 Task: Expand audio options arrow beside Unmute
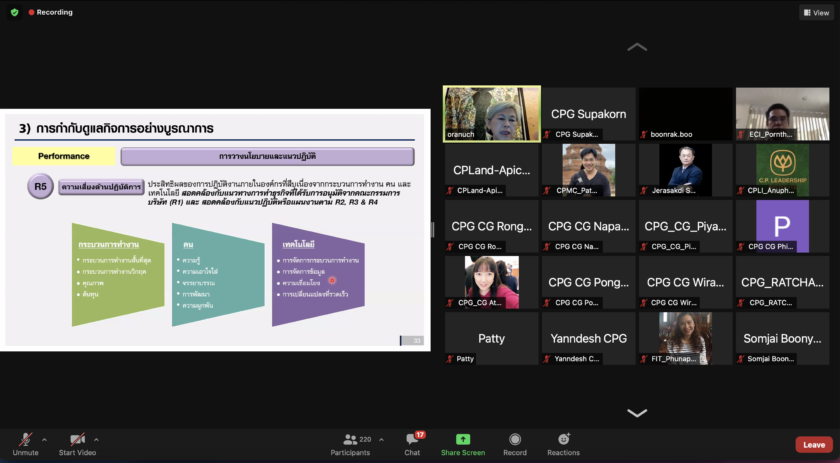point(44,439)
